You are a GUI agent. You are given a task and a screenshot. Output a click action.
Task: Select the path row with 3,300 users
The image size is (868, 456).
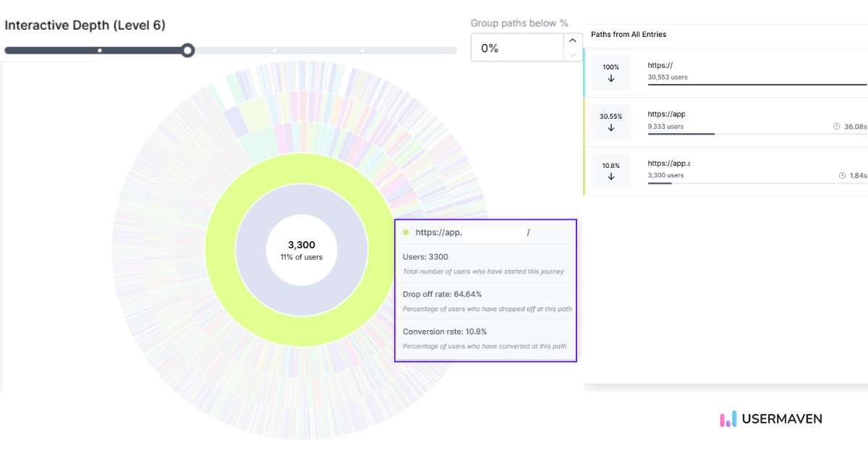[723, 171]
